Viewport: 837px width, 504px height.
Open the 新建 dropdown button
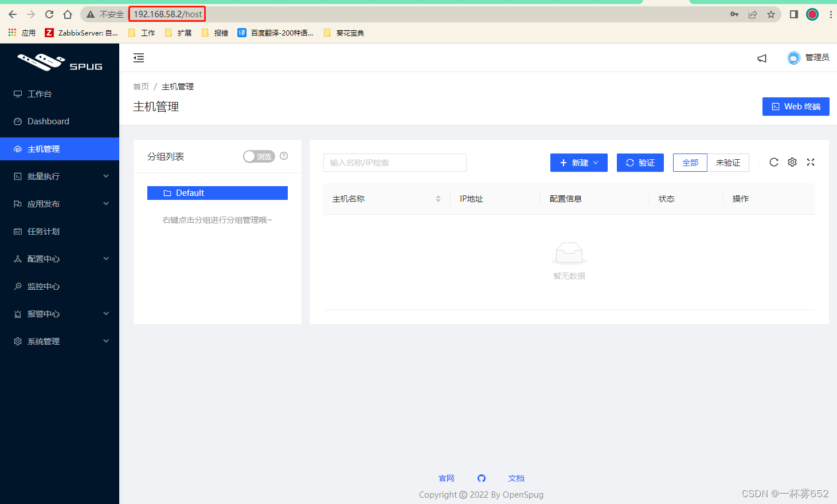[579, 163]
